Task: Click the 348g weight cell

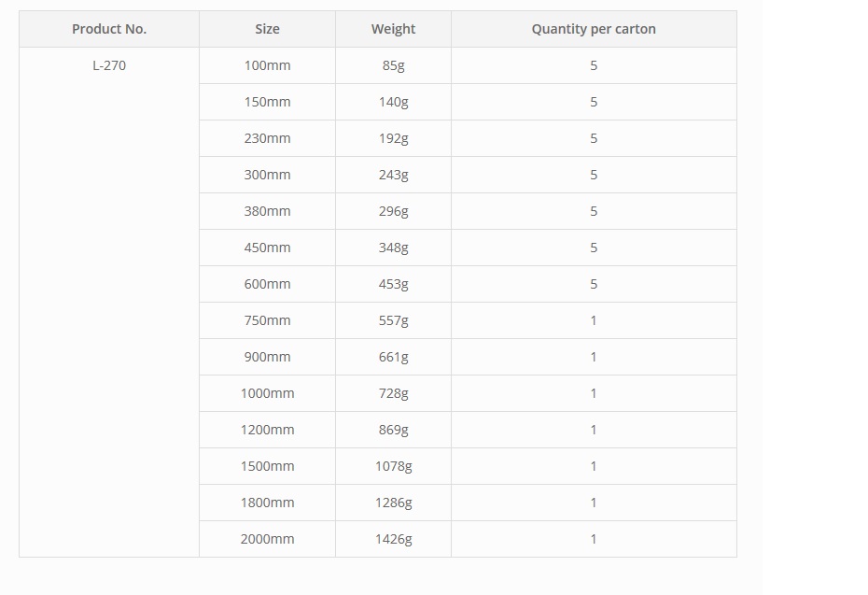Action: (x=393, y=248)
